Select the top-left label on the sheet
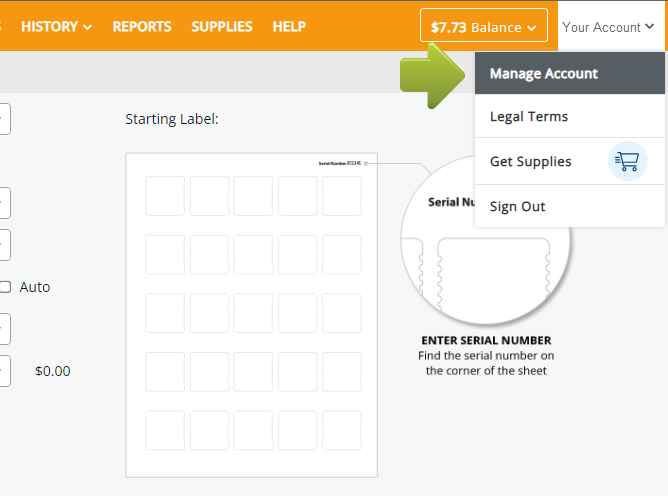The height and width of the screenshot is (496, 668). 165,196
